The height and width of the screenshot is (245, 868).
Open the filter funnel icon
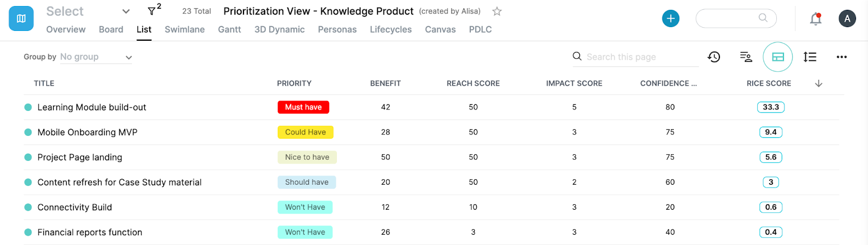pyautogui.click(x=152, y=11)
